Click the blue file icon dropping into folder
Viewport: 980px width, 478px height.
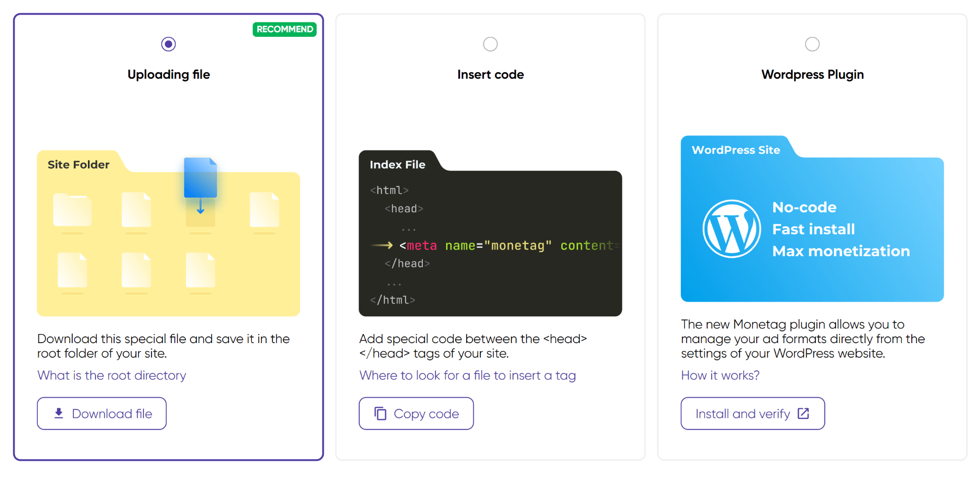click(201, 178)
